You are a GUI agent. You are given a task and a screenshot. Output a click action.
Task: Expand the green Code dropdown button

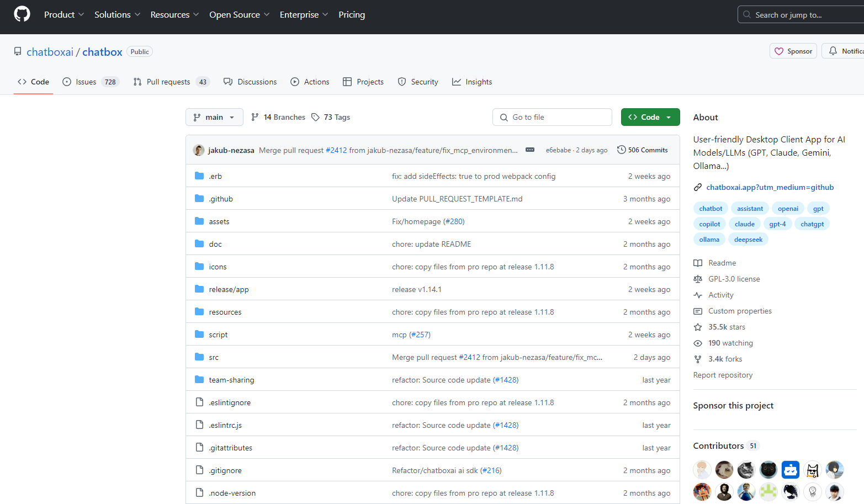pos(650,117)
